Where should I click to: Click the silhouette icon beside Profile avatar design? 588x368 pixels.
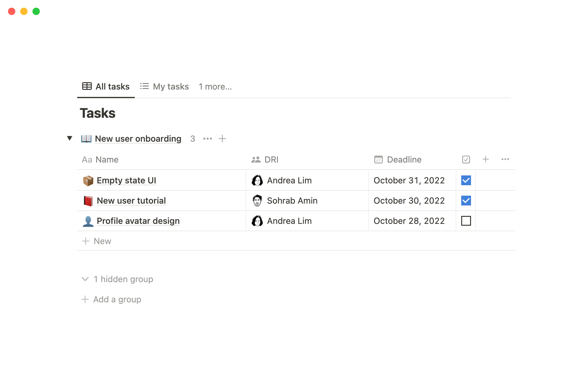click(x=88, y=221)
